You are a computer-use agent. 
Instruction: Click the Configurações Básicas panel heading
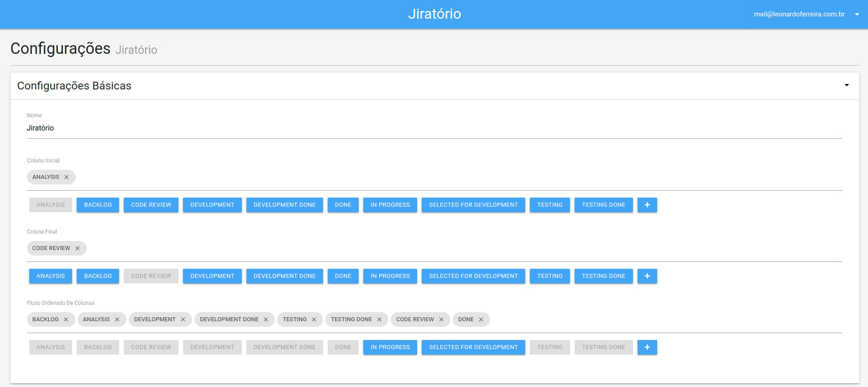[74, 86]
